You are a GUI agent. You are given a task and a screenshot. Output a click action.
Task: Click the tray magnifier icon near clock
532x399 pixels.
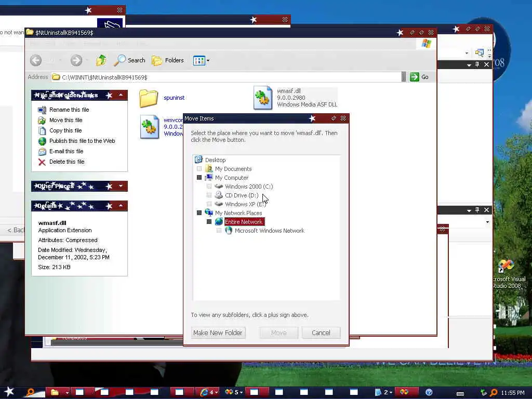[x=494, y=393]
